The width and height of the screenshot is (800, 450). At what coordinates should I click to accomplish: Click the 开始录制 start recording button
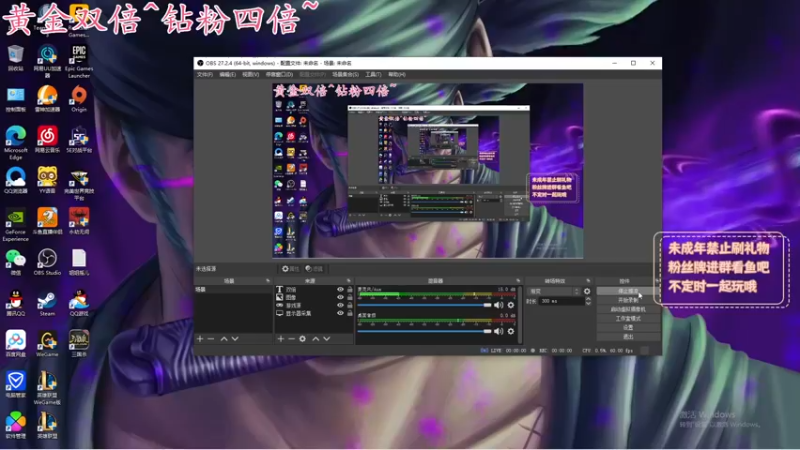[x=628, y=300]
